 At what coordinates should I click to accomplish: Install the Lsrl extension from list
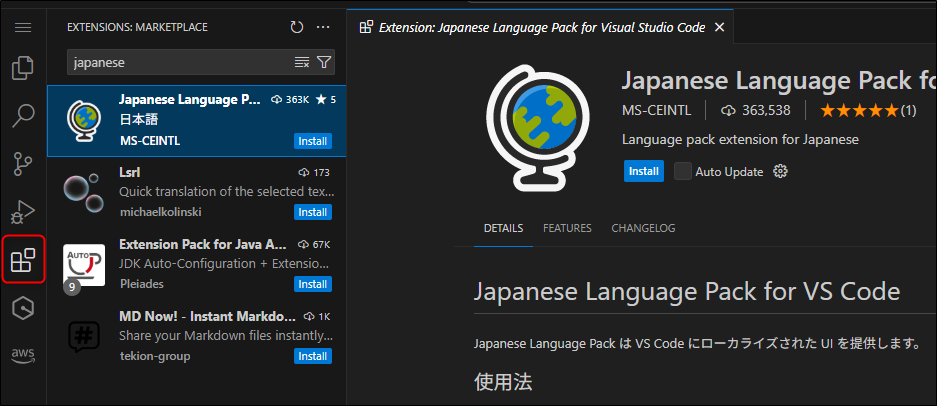312,212
